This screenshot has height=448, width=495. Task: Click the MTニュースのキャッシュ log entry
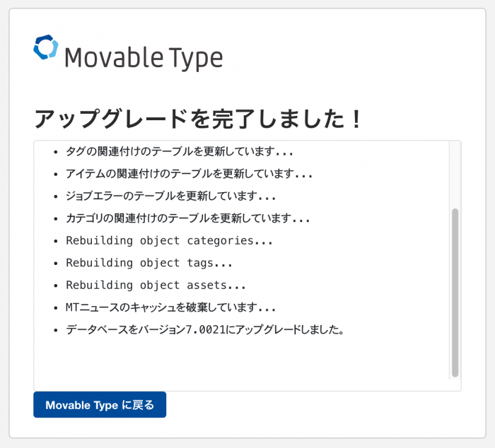click(x=170, y=307)
